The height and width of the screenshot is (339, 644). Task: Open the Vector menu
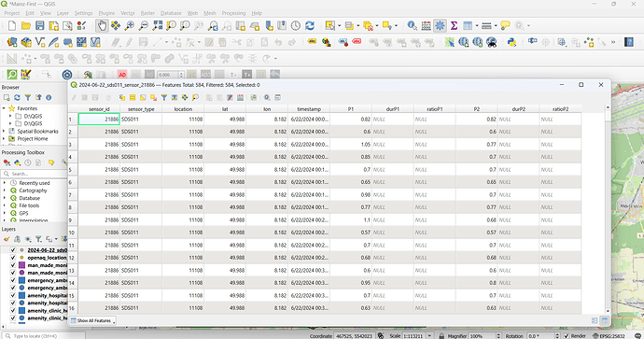[128, 13]
